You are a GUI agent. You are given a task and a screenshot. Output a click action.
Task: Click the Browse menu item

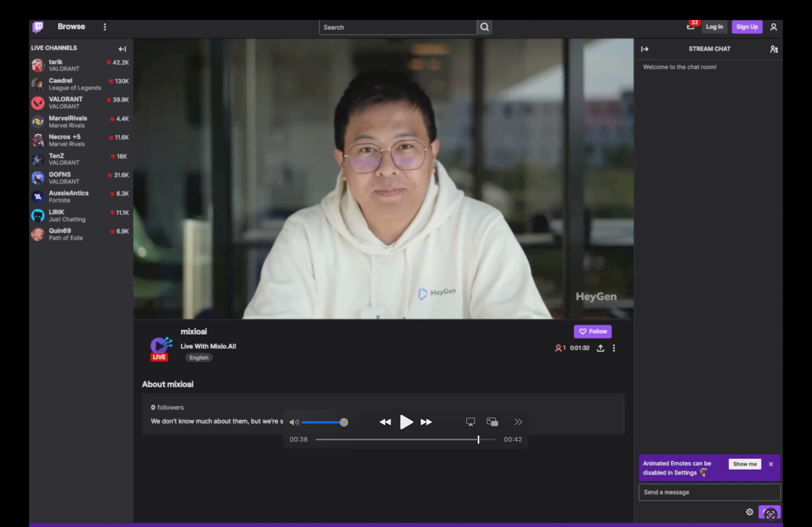coord(71,27)
